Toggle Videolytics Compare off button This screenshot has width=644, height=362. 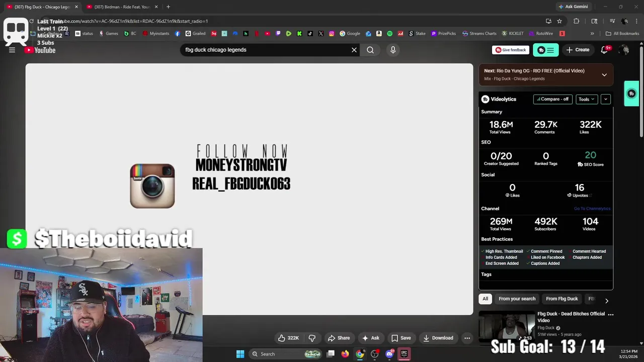[552, 99]
